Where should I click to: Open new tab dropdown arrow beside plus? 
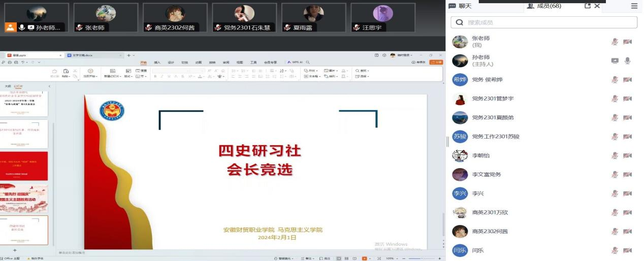click(134, 55)
